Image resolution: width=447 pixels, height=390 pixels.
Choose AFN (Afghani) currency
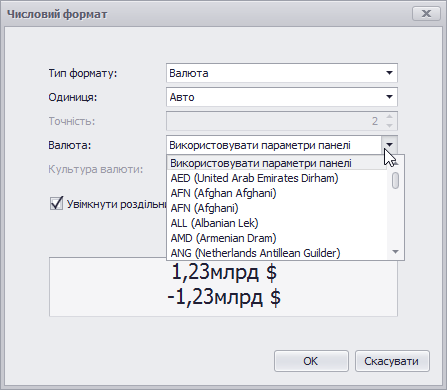click(x=277, y=208)
